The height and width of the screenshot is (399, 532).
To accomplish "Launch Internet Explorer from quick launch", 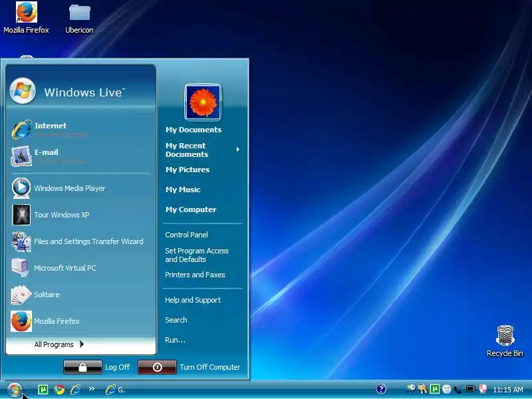I will (x=75, y=390).
